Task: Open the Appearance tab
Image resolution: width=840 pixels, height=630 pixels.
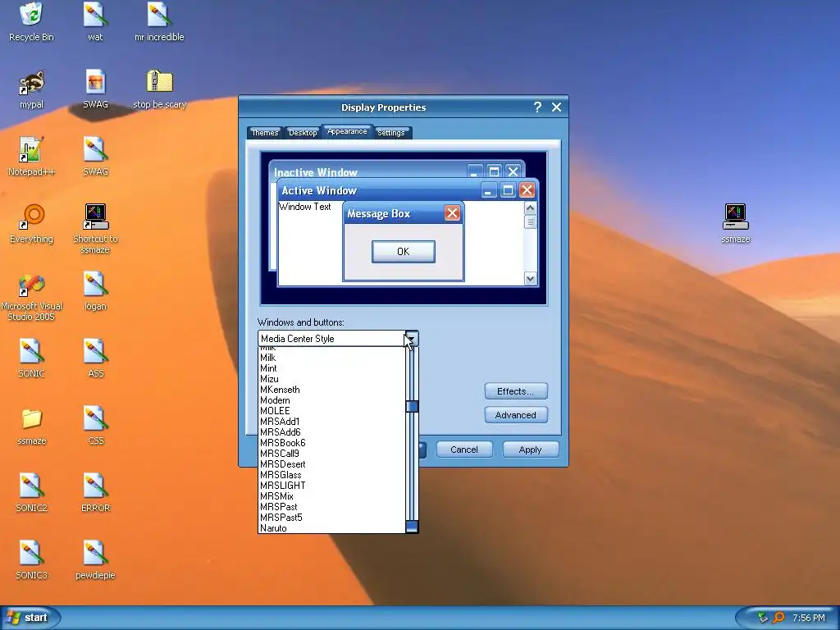Action: point(347,131)
